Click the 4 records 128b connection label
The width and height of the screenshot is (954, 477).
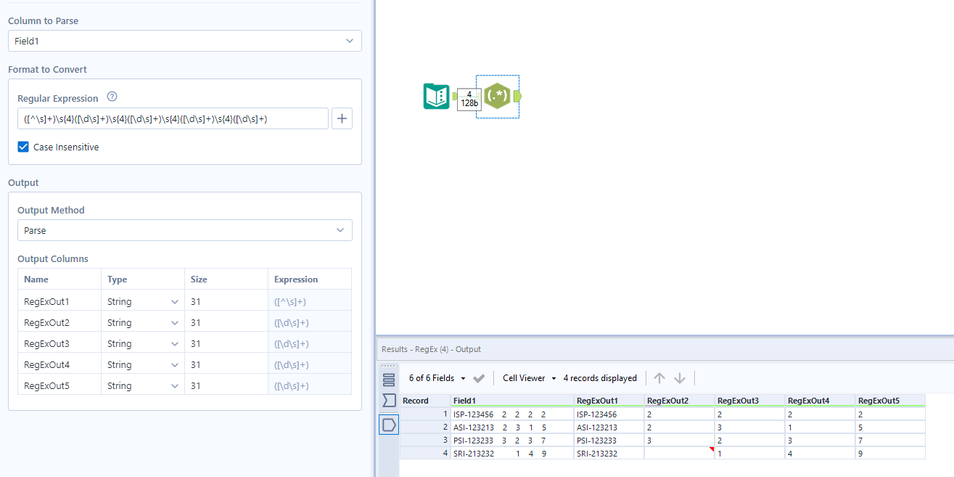(469, 99)
